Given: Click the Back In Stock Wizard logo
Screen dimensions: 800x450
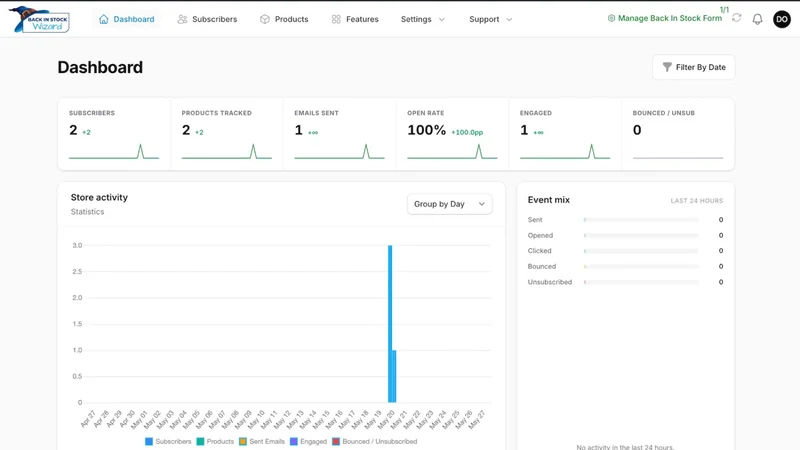Looking at the screenshot, I should click(39, 19).
